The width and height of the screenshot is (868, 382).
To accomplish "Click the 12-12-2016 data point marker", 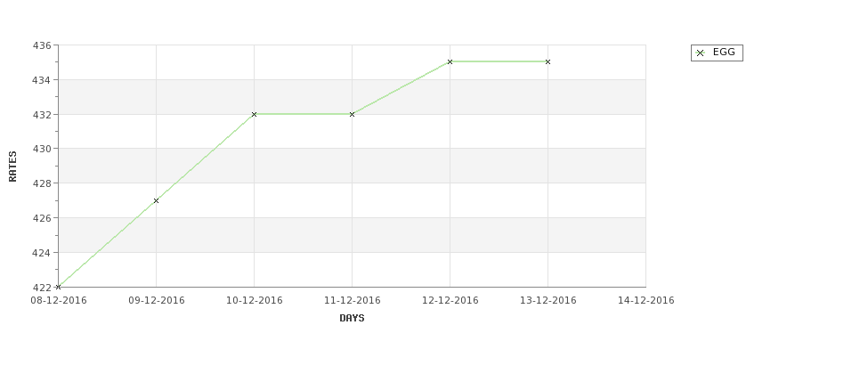I will point(450,62).
